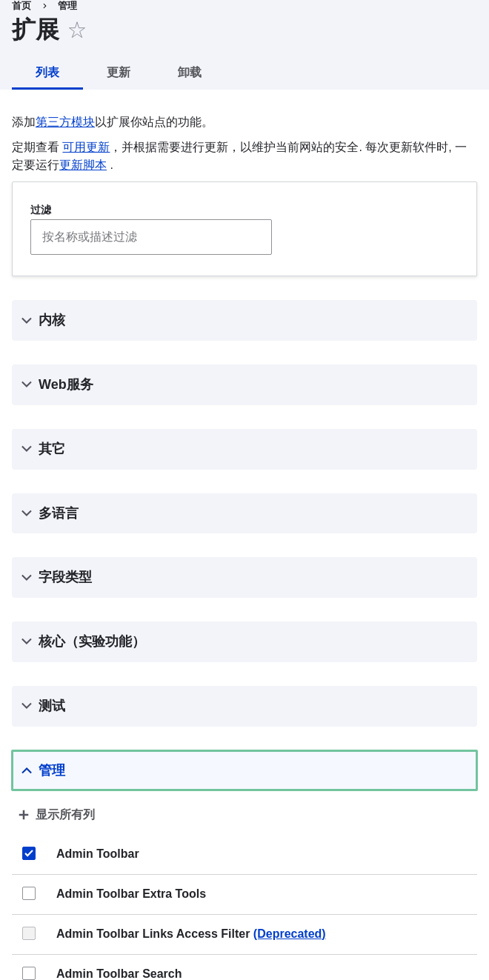Click inside the 过滤 filter input field

(x=151, y=237)
